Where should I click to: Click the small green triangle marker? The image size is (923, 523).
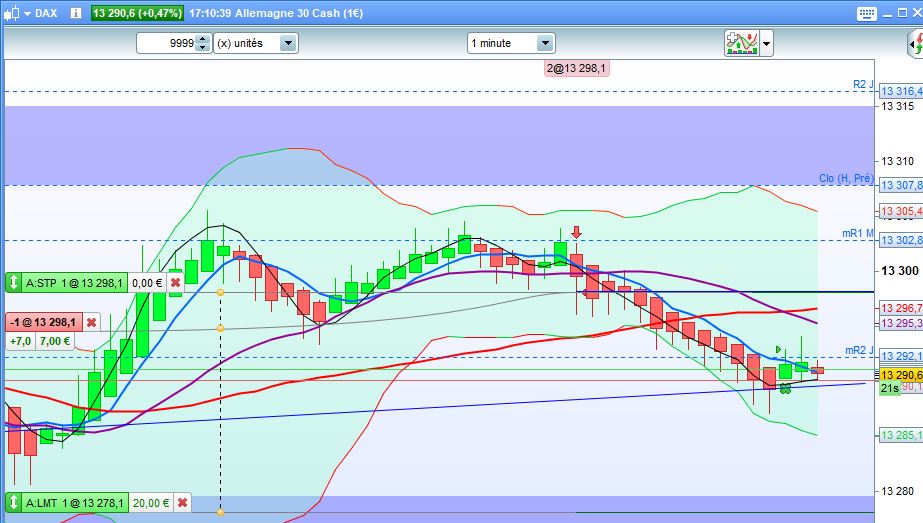(778, 350)
